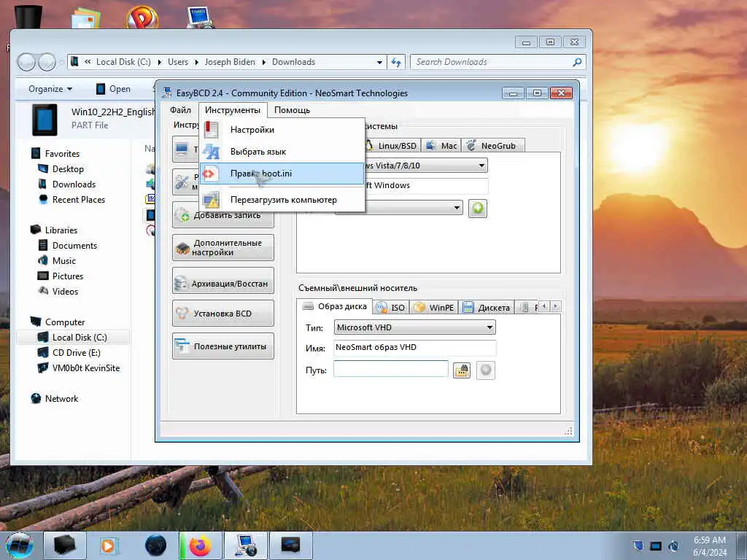The width and height of the screenshot is (747, 560).
Task: Select VM0b0t KevinSite in Explorer sidebar
Action: pyautogui.click(x=86, y=368)
